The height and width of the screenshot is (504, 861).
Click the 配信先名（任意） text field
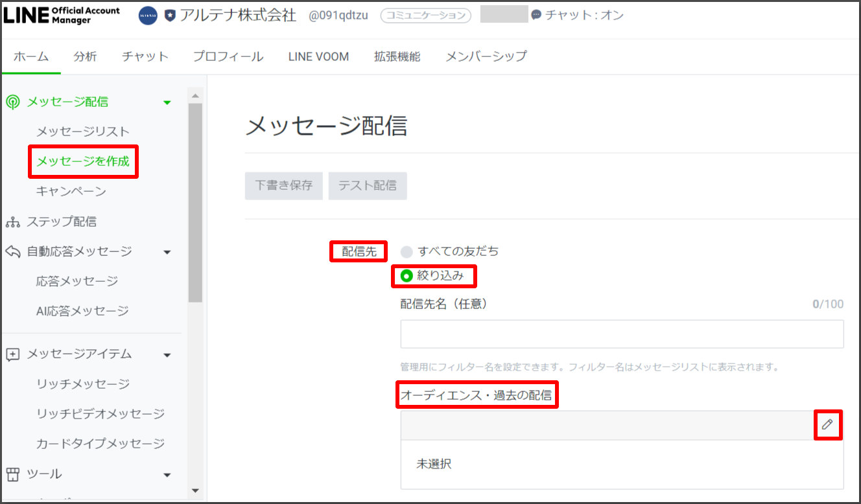pos(622,334)
